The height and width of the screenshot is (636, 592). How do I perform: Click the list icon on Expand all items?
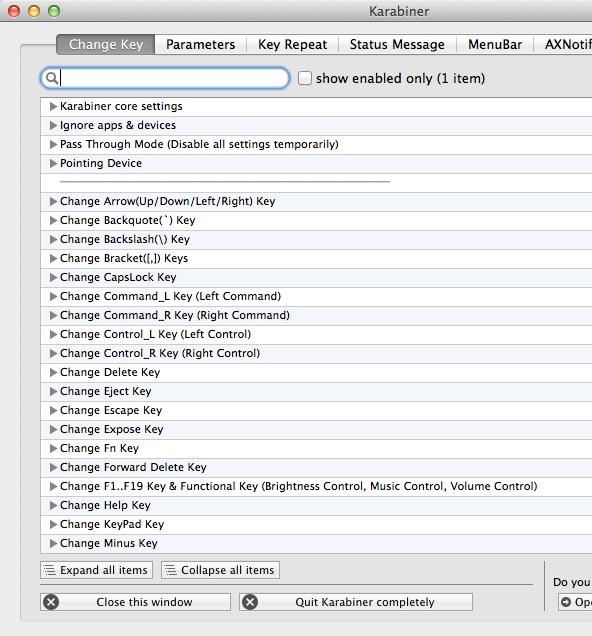[49, 570]
